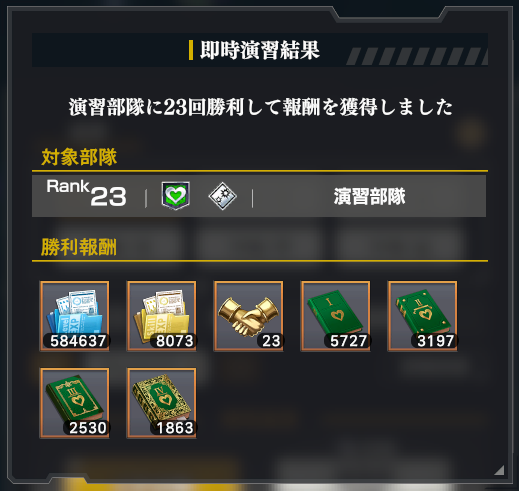Click the 勝利報酬 section heading
The width and height of the screenshot is (519, 491).
point(79,247)
